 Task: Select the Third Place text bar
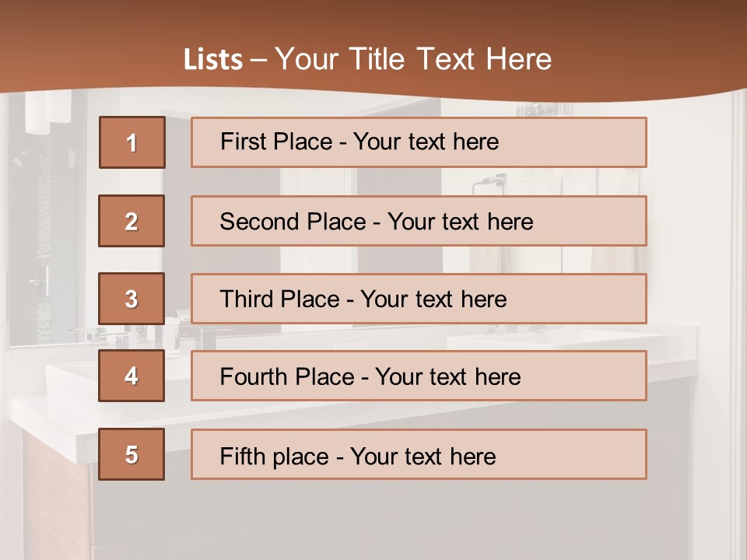coord(419,299)
